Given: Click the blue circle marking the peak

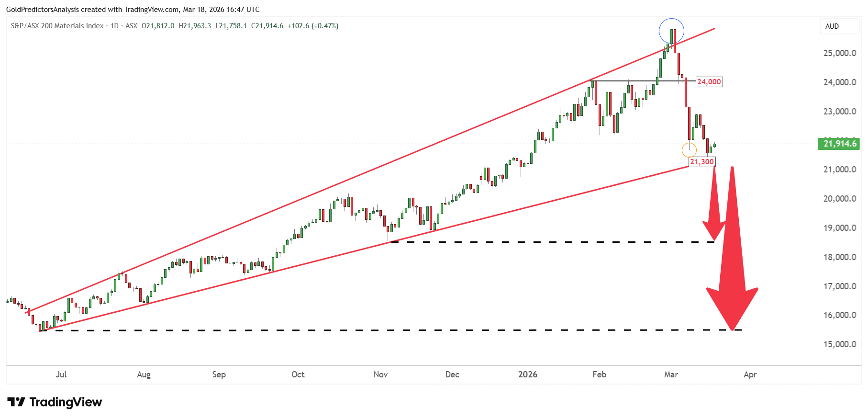Looking at the screenshot, I should pyautogui.click(x=671, y=31).
